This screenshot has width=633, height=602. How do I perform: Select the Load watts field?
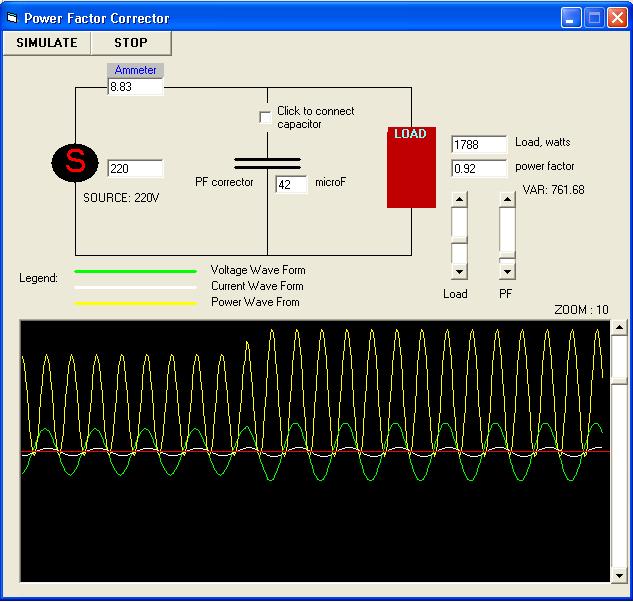tap(479, 145)
